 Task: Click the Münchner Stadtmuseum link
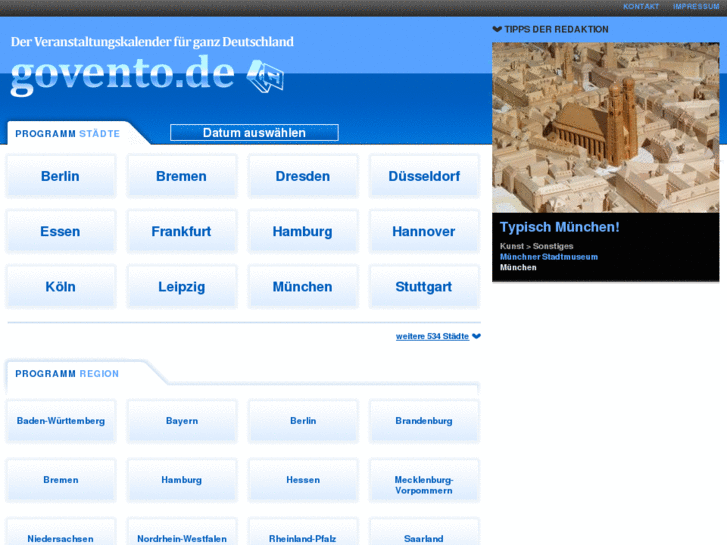click(x=548, y=257)
